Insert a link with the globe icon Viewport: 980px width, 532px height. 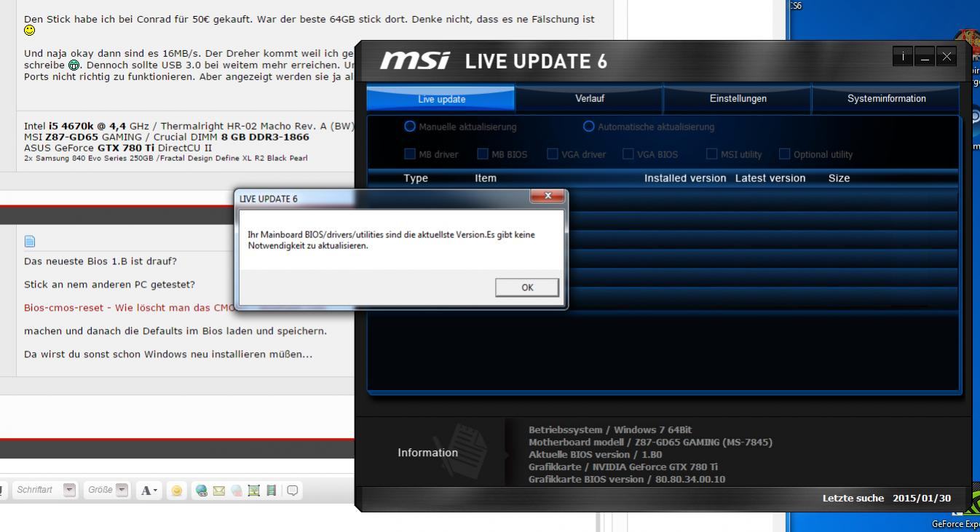point(202,491)
